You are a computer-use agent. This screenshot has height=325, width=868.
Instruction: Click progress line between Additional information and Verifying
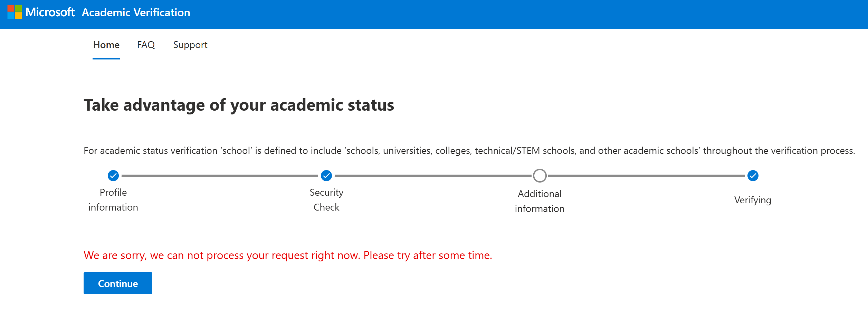pos(646,176)
